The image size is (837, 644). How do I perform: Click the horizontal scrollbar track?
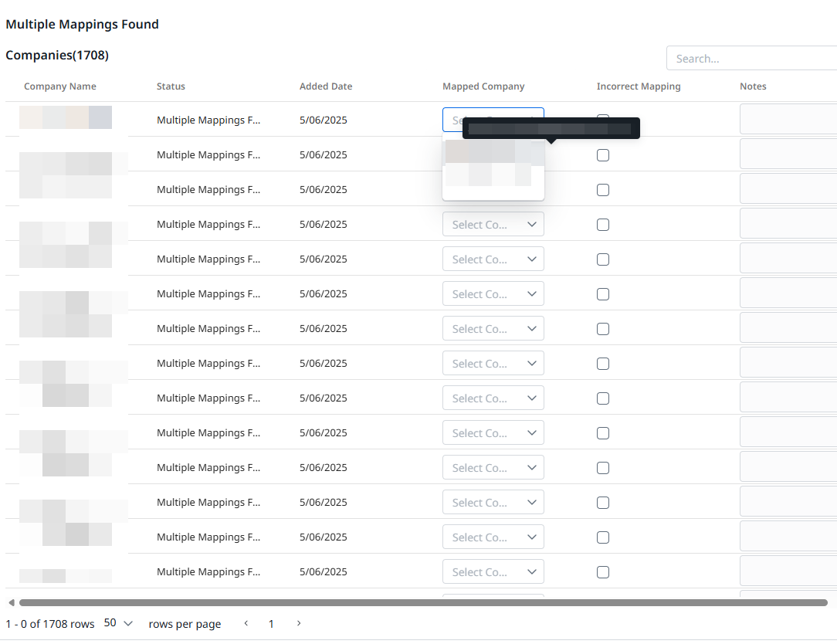423,602
